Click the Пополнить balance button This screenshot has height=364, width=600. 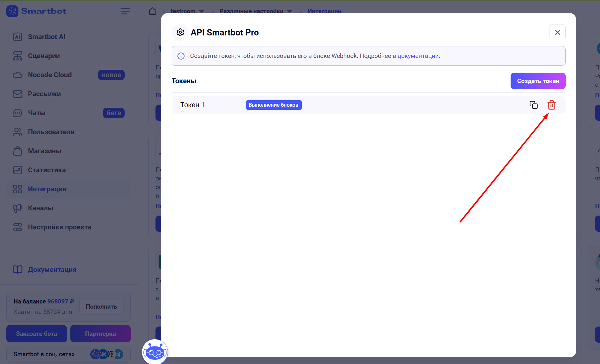tap(101, 307)
